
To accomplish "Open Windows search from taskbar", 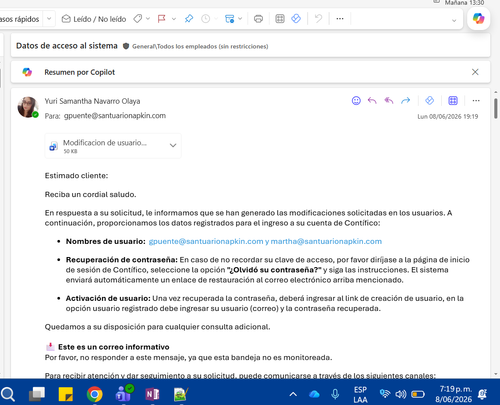I will click(x=8, y=394).
